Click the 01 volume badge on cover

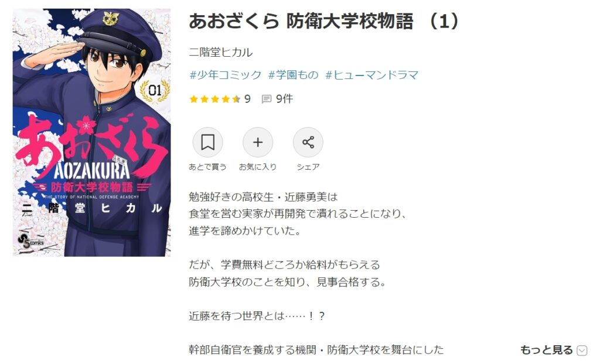155,91
